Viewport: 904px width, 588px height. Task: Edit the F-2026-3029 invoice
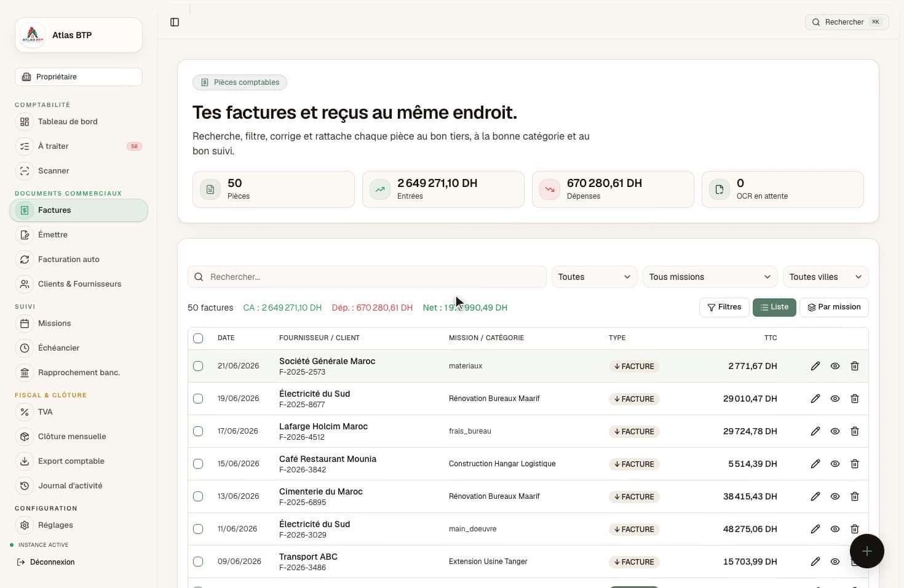(x=815, y=529)
